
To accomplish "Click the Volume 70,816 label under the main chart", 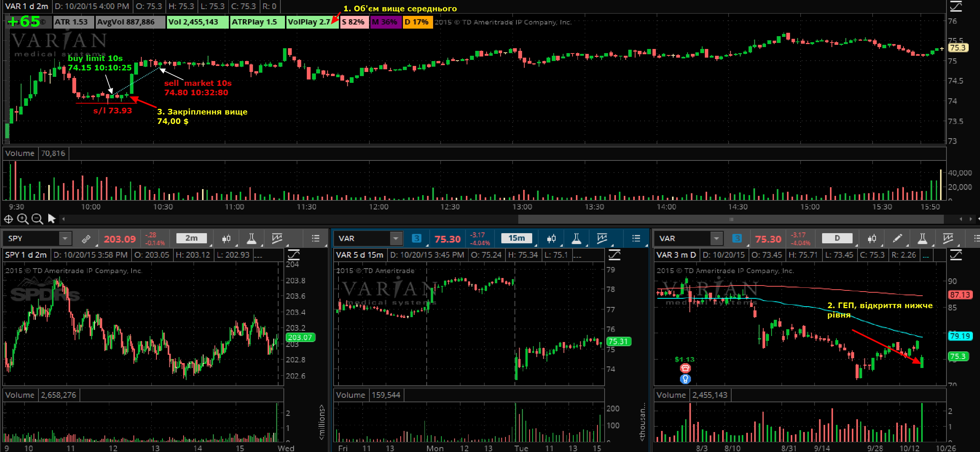I will click(35, 153).
